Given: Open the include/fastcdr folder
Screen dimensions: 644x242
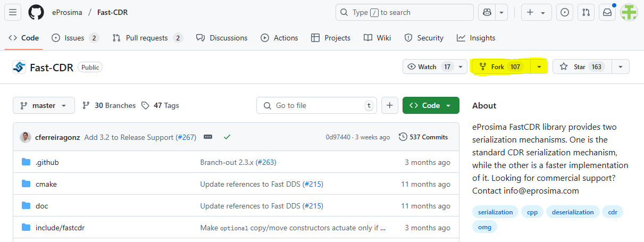Looking at the screenshot, I should coord(60,228).
